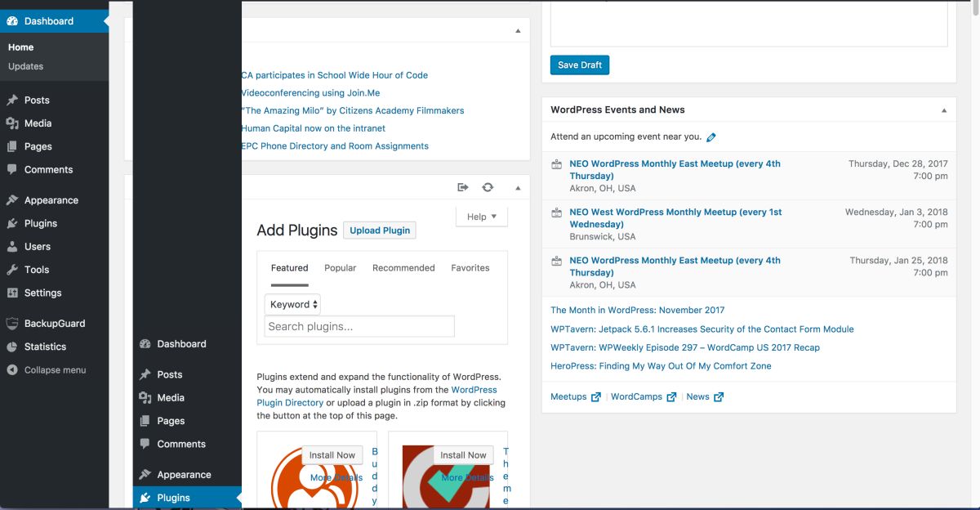Open the Settings icon in the admin sidebar
The width and height of the screenshot is (980, 510).
12,293
